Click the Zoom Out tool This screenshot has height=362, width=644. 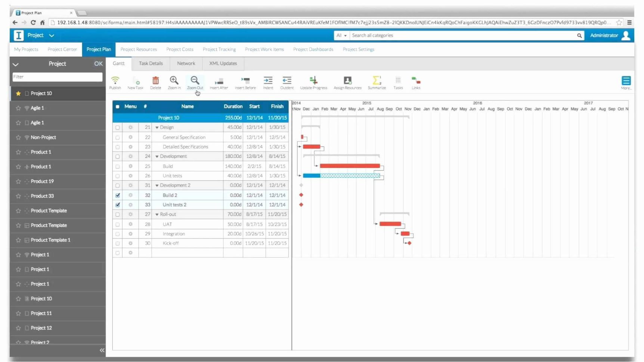pyautogui.click(x=195, y=82)
